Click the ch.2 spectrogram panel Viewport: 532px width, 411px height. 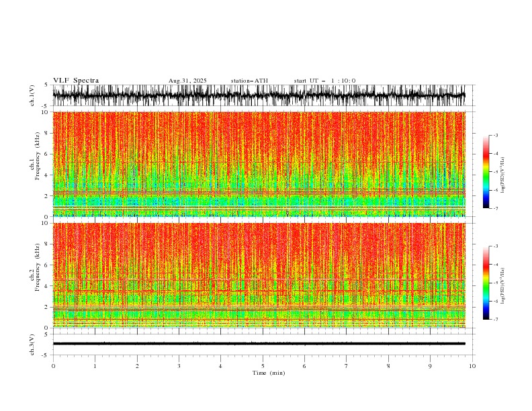(x=259, y=275)
